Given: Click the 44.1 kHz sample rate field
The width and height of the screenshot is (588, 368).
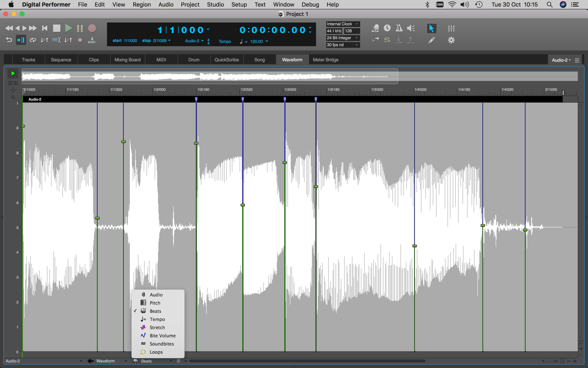Looking at the screenshot, I should [x=334, y=31].
